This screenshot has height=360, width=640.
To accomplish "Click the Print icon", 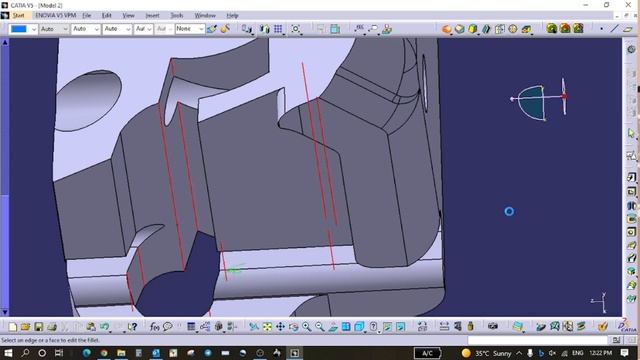I will tap(52, 327).
